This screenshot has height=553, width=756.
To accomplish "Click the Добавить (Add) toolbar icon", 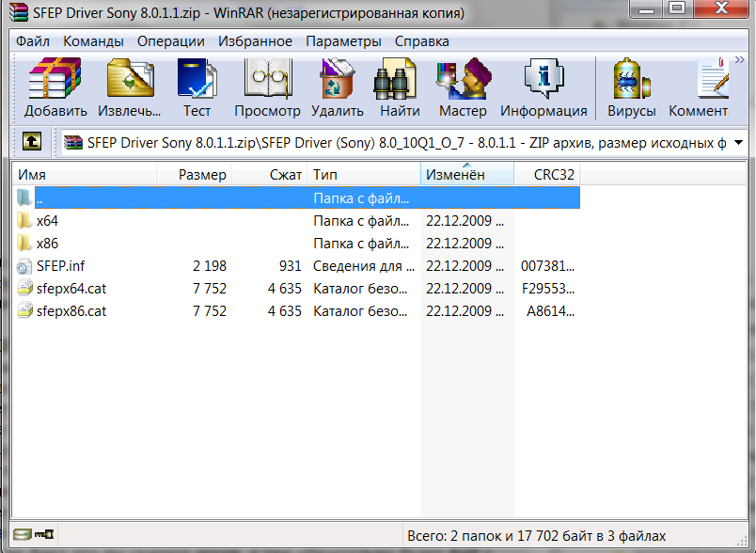I will [55, 78].
